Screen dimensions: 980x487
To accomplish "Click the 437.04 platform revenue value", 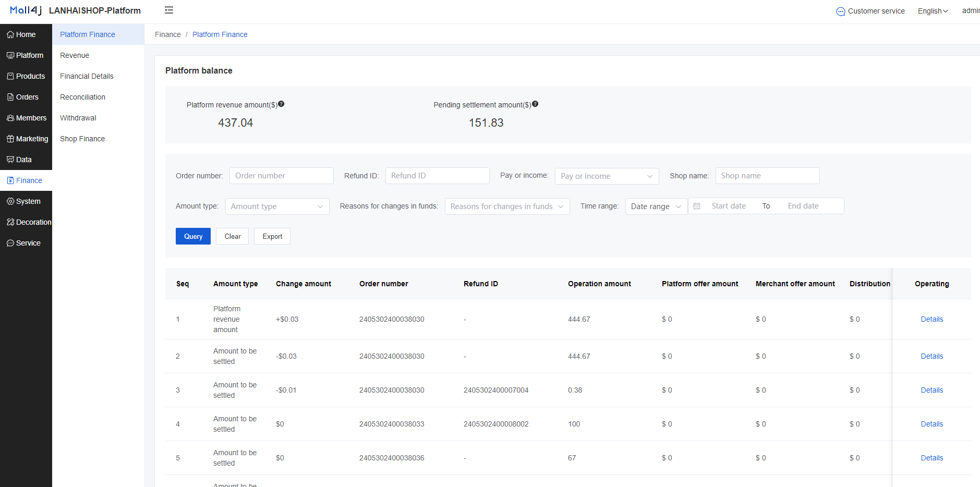I will pyautogui.click(x=236, y=123).
